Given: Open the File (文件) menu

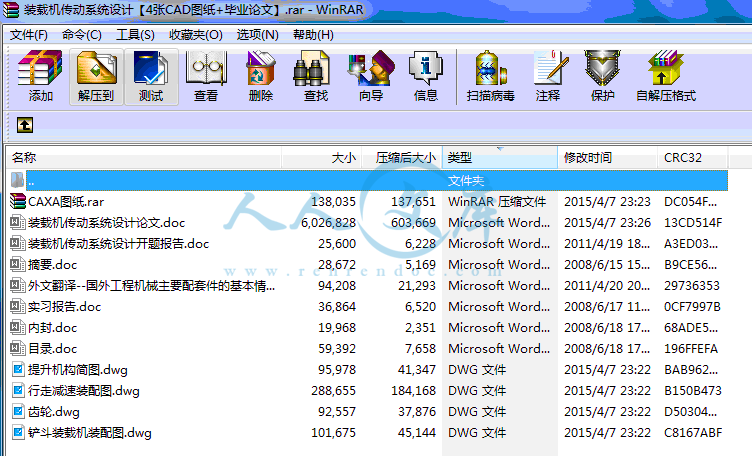Looking at the screenshot, I should click(x=29, y=35).
